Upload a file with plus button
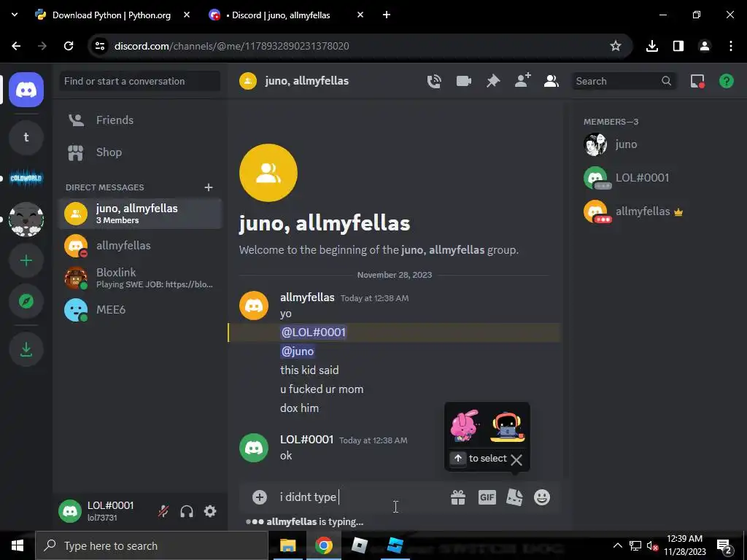 click(x=260, y=497)
